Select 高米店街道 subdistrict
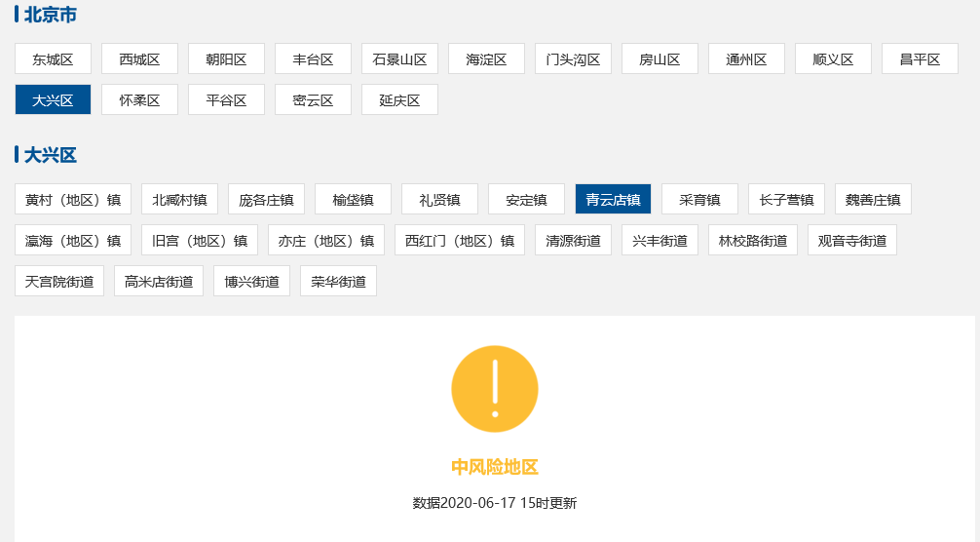This screenshot has width=980, height=542. [x=159, y=282]
